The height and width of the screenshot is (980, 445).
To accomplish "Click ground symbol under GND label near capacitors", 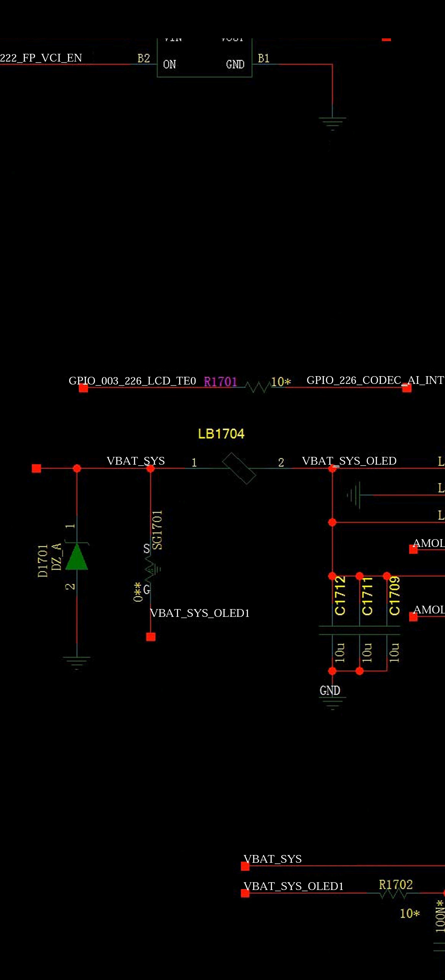I will pos(333,703).
